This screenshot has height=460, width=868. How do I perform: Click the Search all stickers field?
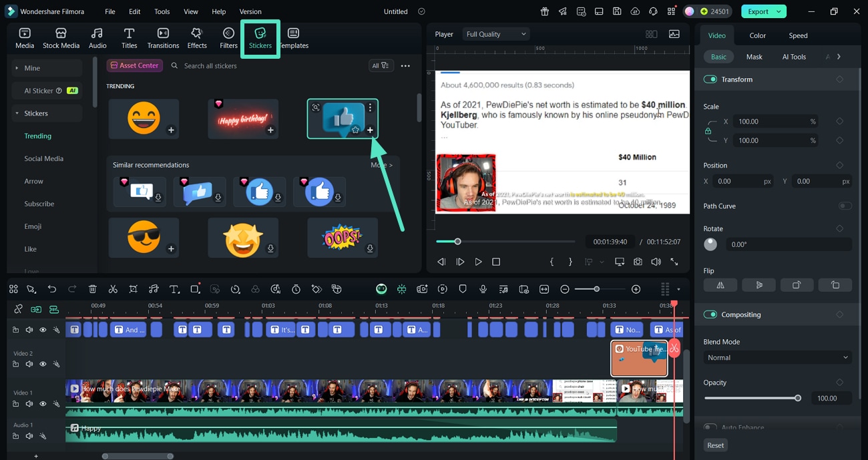click(x=267, y=65)
